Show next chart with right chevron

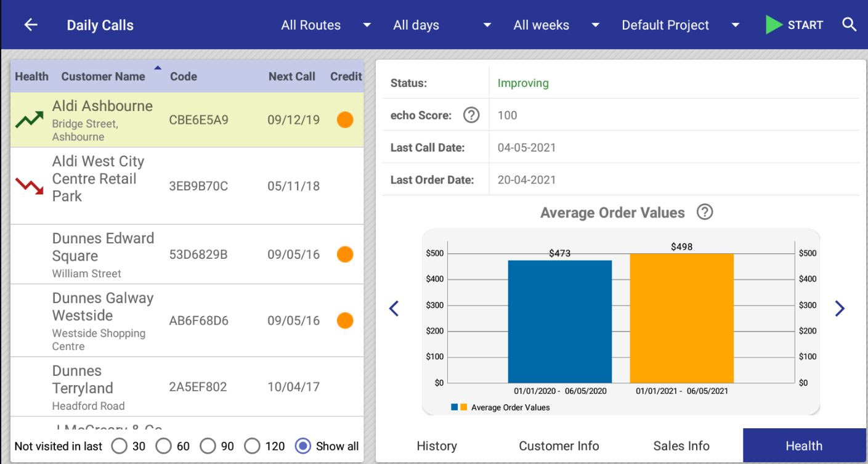pyautogui.click(x=839, y=308)
